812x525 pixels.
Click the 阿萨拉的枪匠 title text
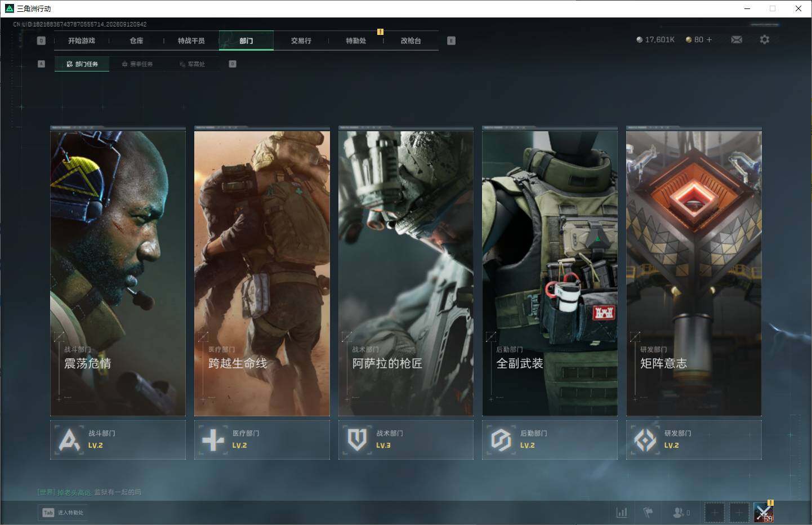coord(387,363)
